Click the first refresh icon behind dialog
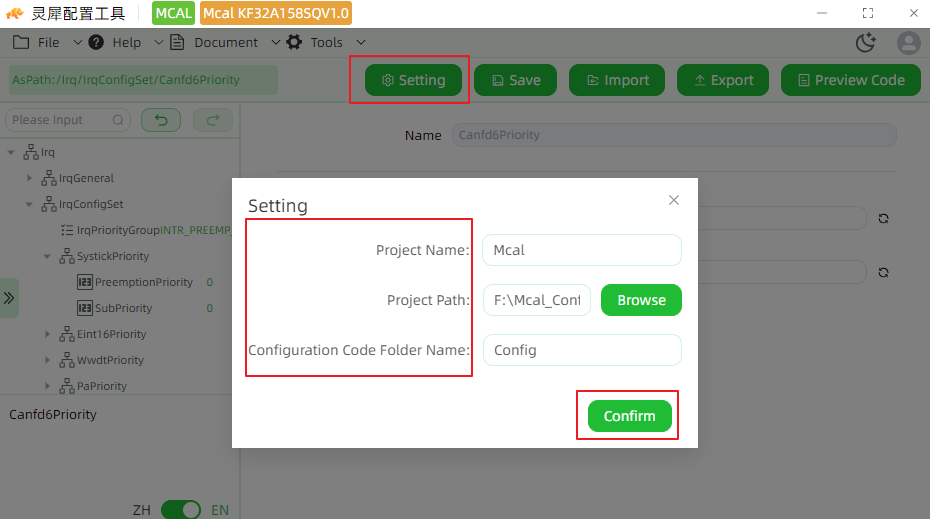930x519 pixels. click(883, 218)
